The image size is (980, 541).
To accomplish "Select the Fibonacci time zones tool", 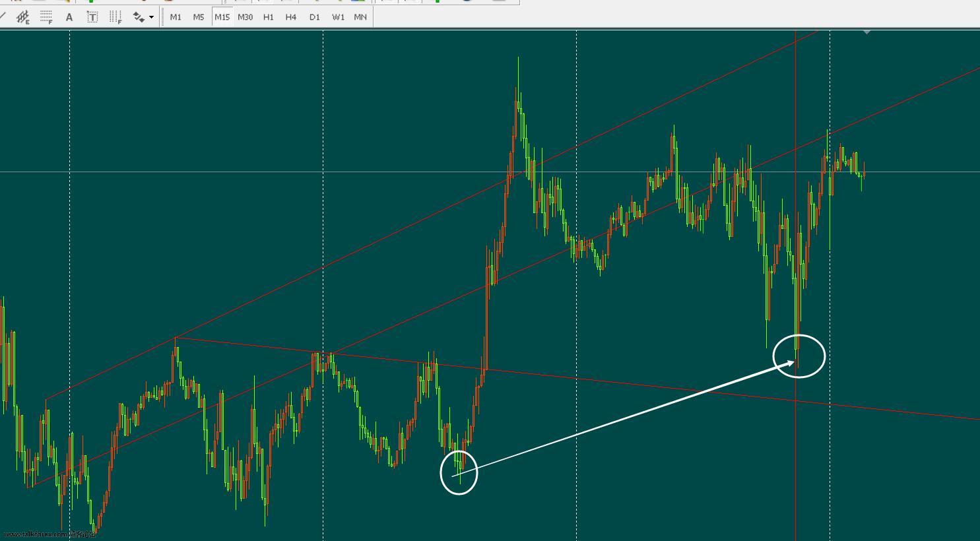I will click(x=115, y=17).
